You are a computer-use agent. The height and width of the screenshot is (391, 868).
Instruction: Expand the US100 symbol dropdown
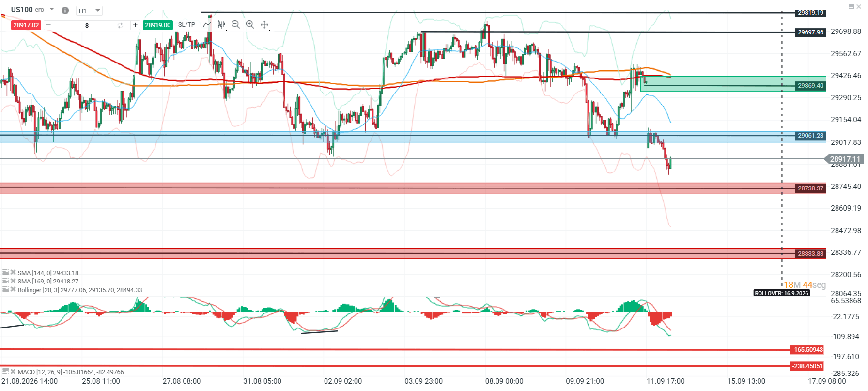click(52, 9)
